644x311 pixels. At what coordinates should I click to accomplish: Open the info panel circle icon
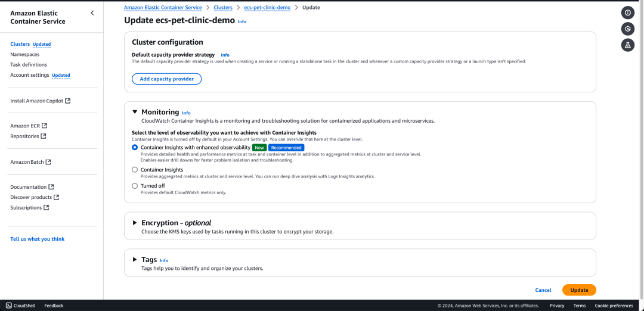(x=627, y=13)
